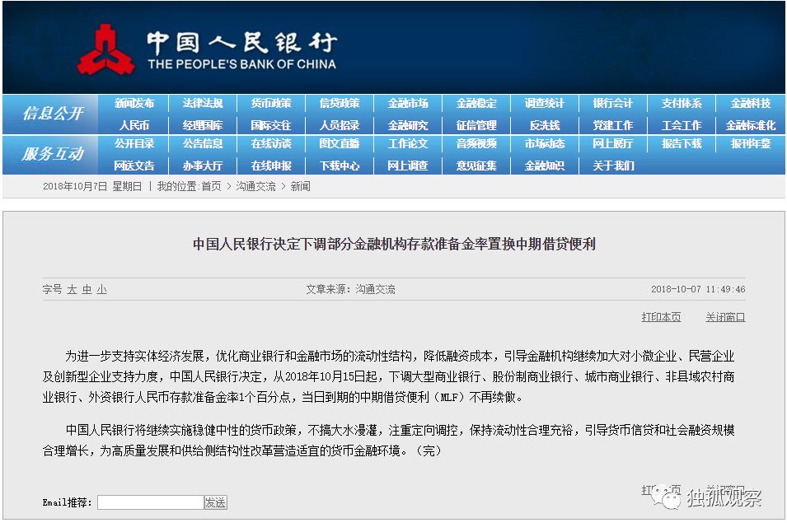Image resolution: width=787 pixels, height=532 pixels.
Task: Open 金融标准化 navigation item
Action: pos(751,125)
